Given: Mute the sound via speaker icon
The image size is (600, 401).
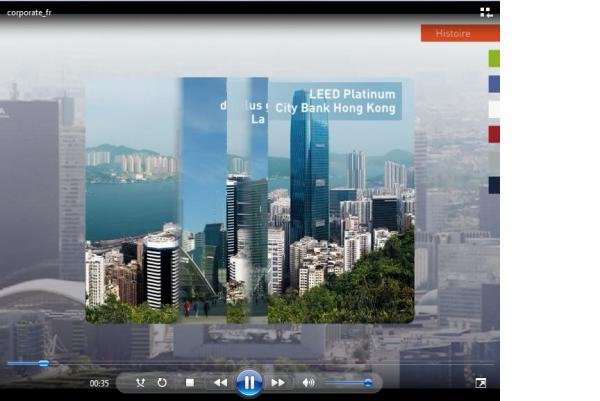Looking at the screenshot, I should [x=308, y=382].
